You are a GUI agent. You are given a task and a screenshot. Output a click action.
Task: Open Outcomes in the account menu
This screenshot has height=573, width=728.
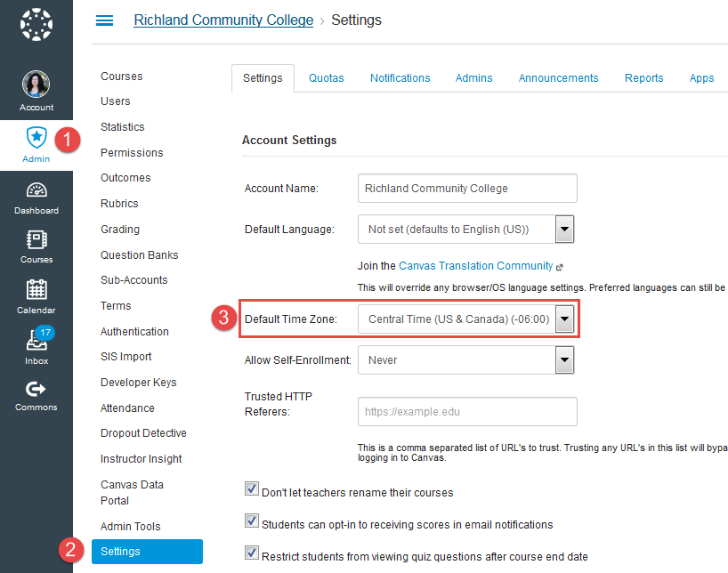(125, 178)
